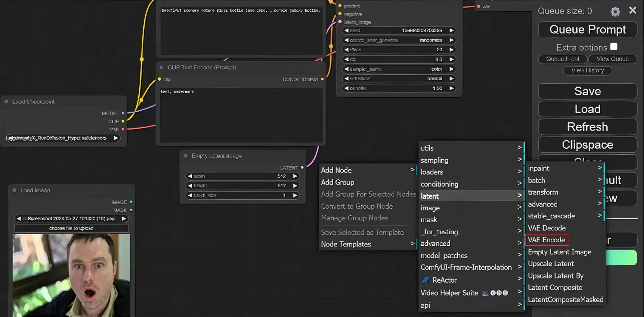Select VAE Encode from the latent submenu
Viewport: 644px width, 317px height.
(x=547, y=240)
